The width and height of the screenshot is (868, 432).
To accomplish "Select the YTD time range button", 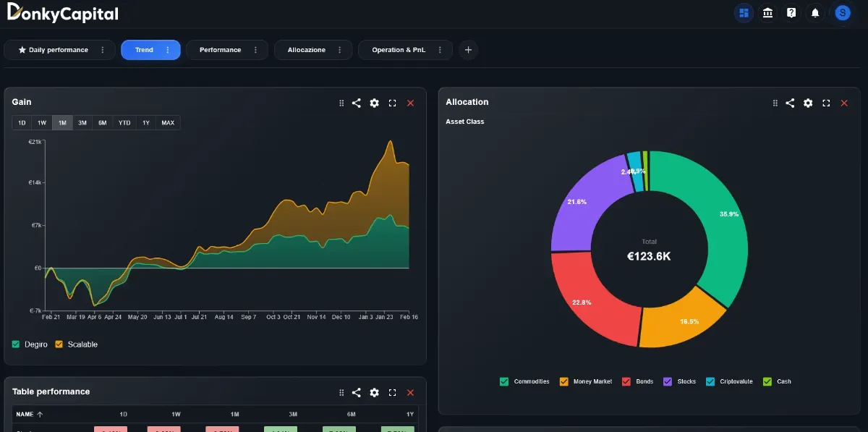I will pyautogui.click(x=124, y=123).
